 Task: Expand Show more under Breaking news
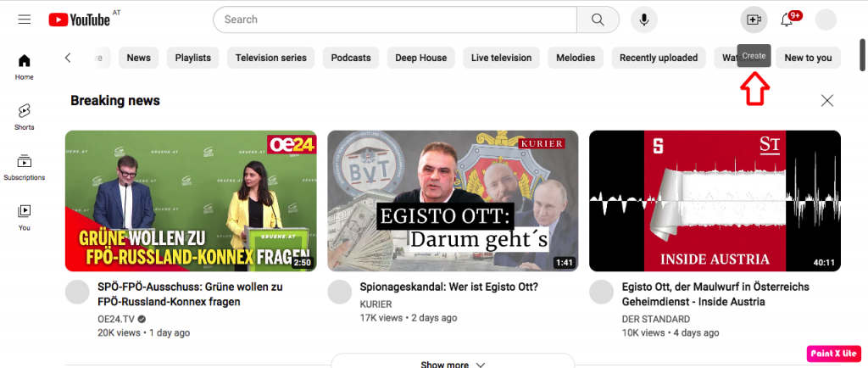(453, 361)
